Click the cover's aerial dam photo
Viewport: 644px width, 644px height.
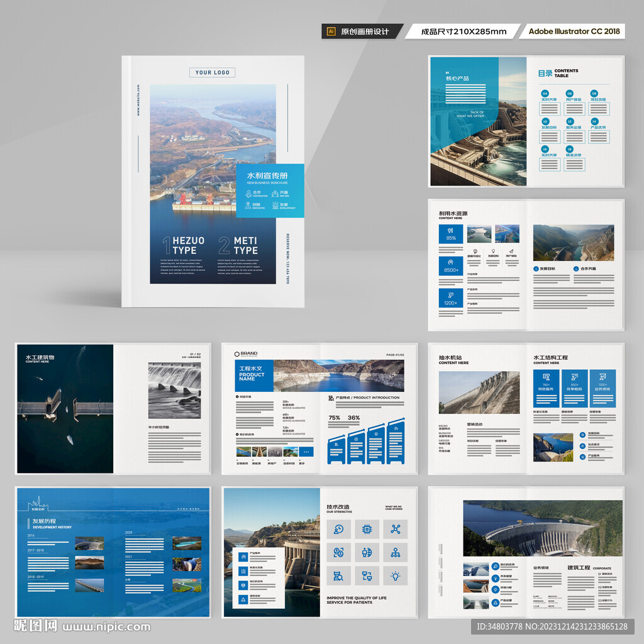[x=213, y=184]
